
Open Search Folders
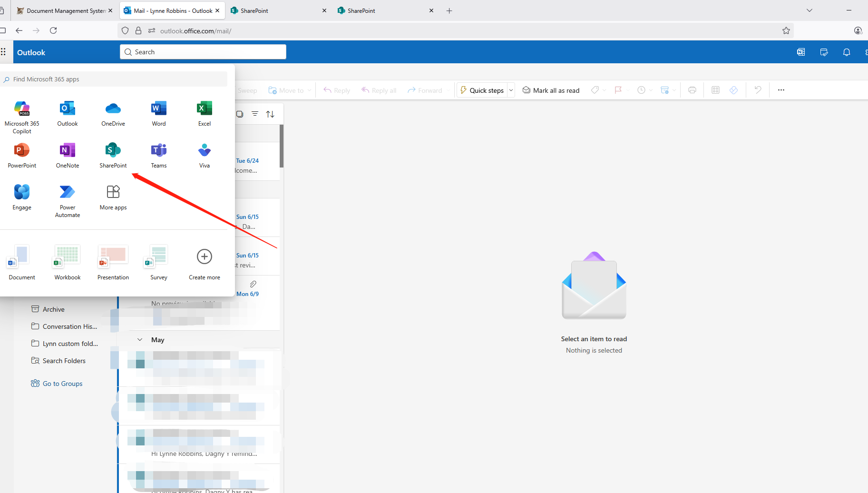point(59,361)
